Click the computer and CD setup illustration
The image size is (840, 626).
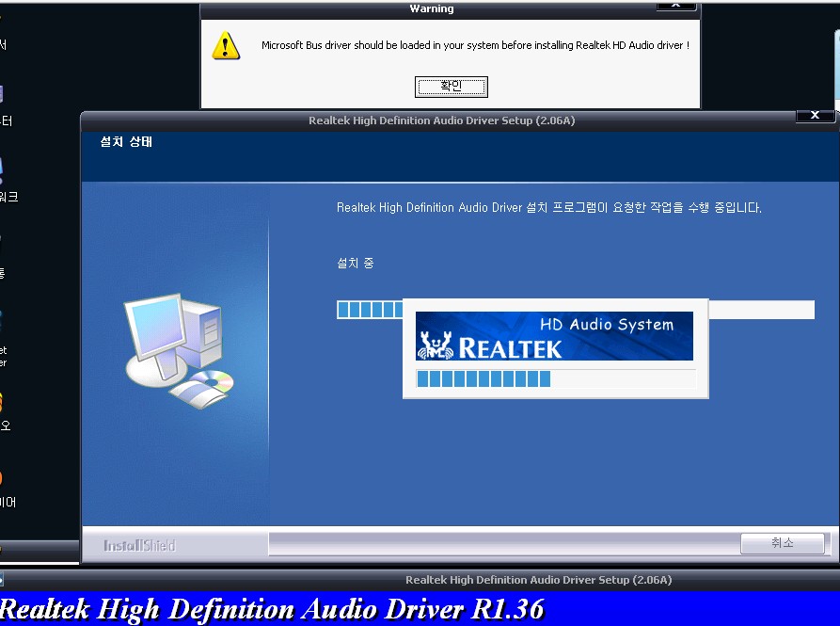179,350
